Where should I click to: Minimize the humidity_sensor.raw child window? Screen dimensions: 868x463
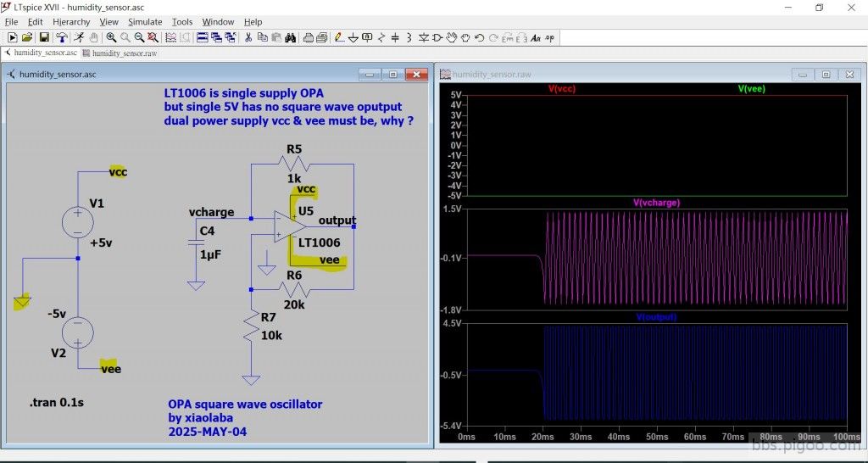point(802,75)
